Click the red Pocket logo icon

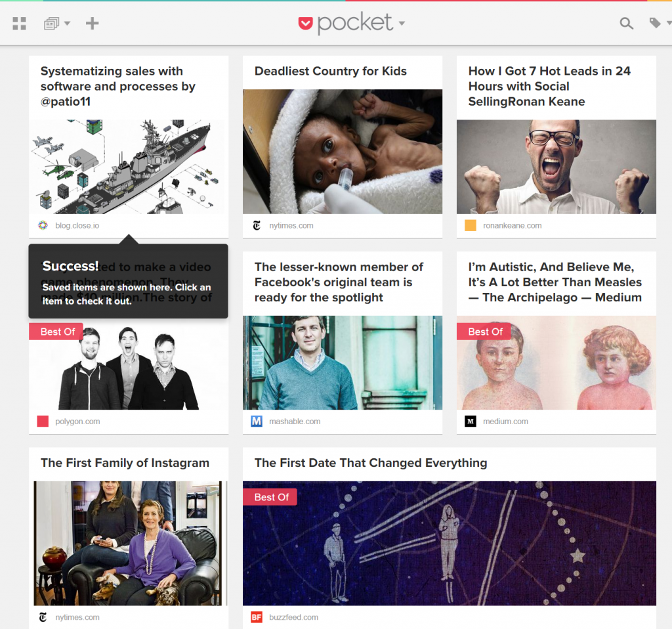pos(306,24)
